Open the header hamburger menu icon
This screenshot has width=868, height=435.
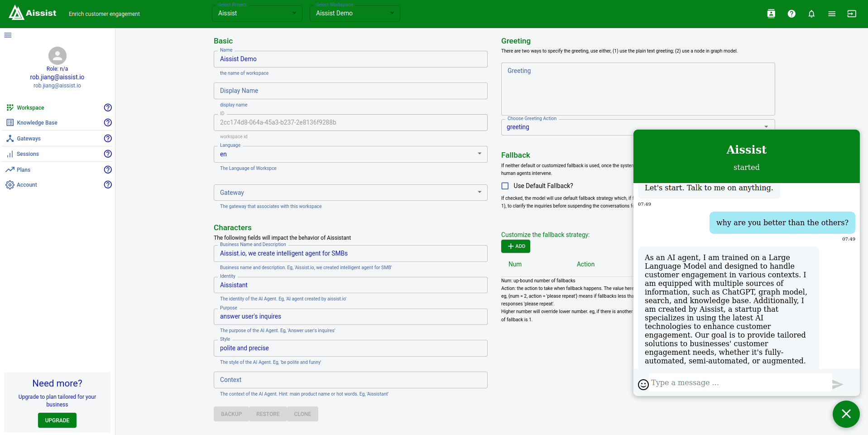click(x=832, y=14)
